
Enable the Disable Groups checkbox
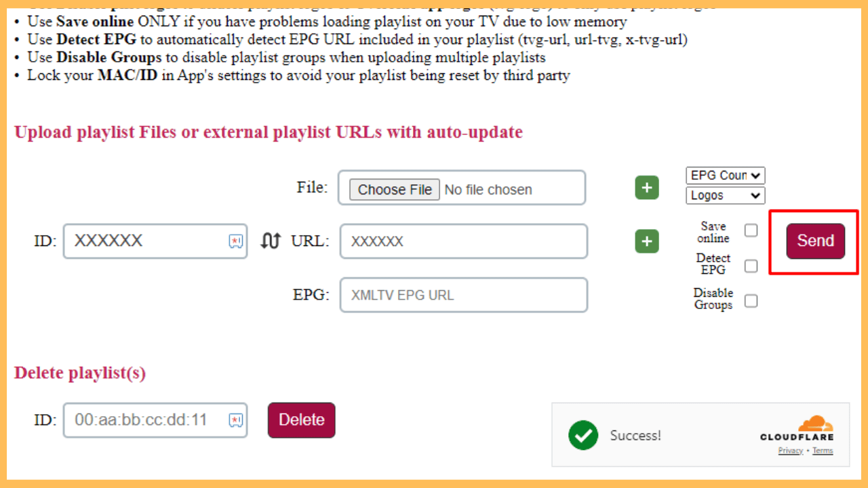tap(751, 300)
